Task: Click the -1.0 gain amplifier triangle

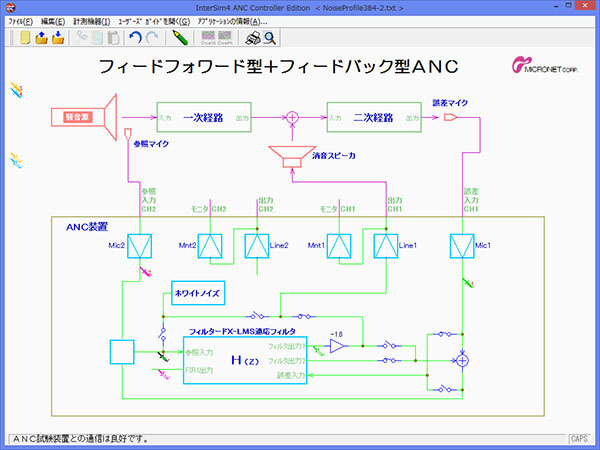Action: pyautogui.click(x=337, y=346)
